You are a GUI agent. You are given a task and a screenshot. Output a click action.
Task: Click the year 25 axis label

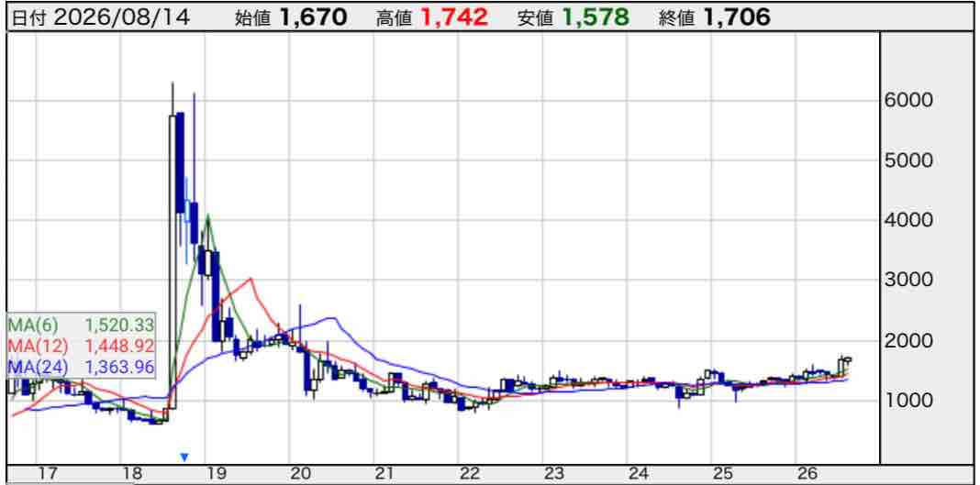point(723,472)
